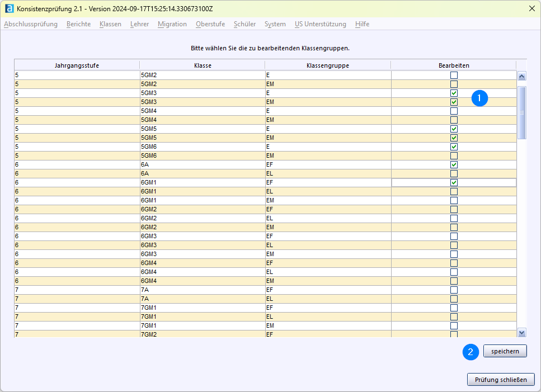The image size is (541, 392).
Task: Check Bearbeiten for class 7GM1 group EF
Action: click(x=454, y=308)
